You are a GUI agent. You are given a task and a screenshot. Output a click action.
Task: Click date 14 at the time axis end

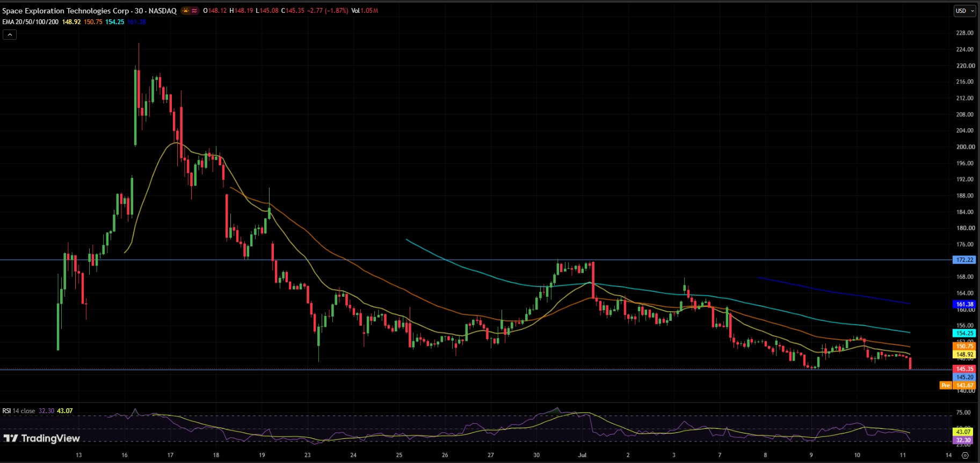pos(949,455)
